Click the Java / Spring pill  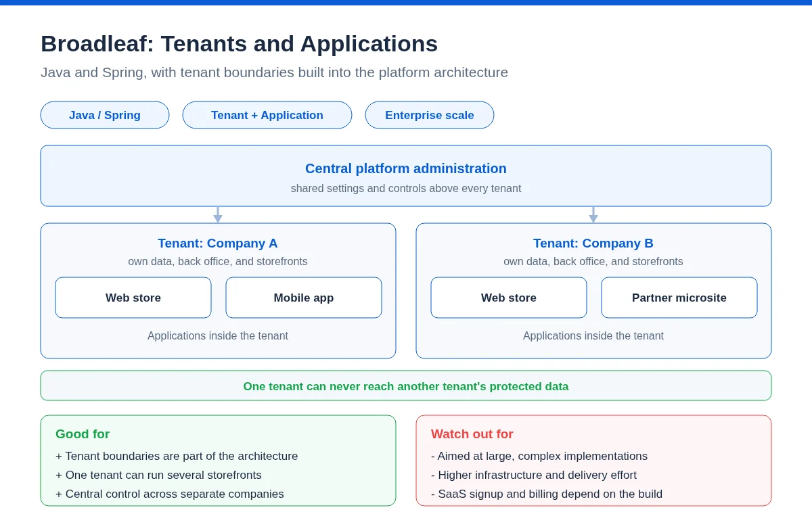(x=105, y=115)
